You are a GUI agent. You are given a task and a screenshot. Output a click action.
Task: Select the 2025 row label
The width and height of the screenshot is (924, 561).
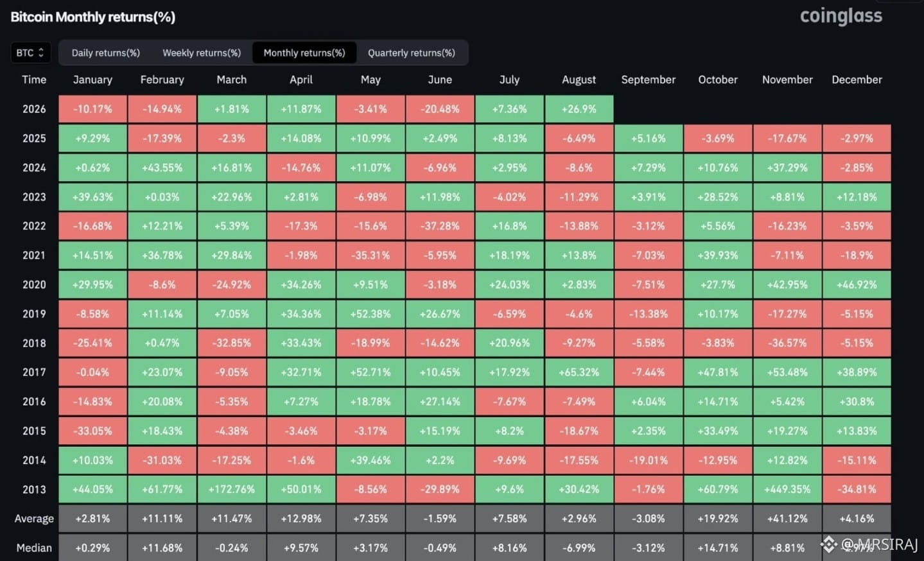click(x=34, y=138)
